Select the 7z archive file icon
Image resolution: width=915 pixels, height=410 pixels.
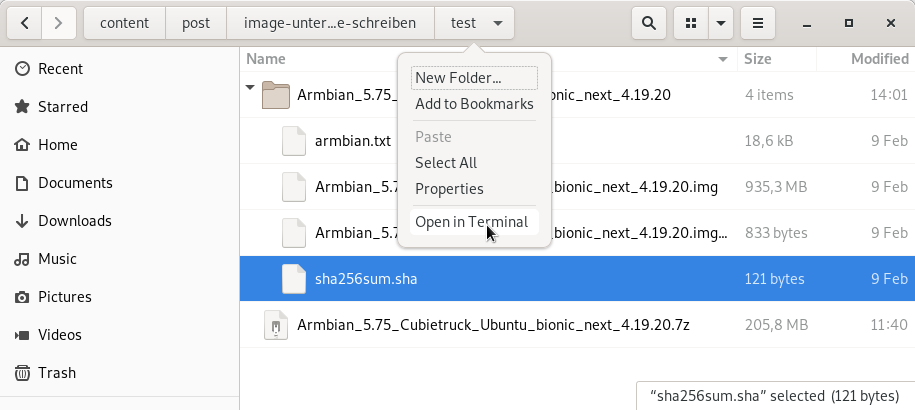(x=274, y=325)
